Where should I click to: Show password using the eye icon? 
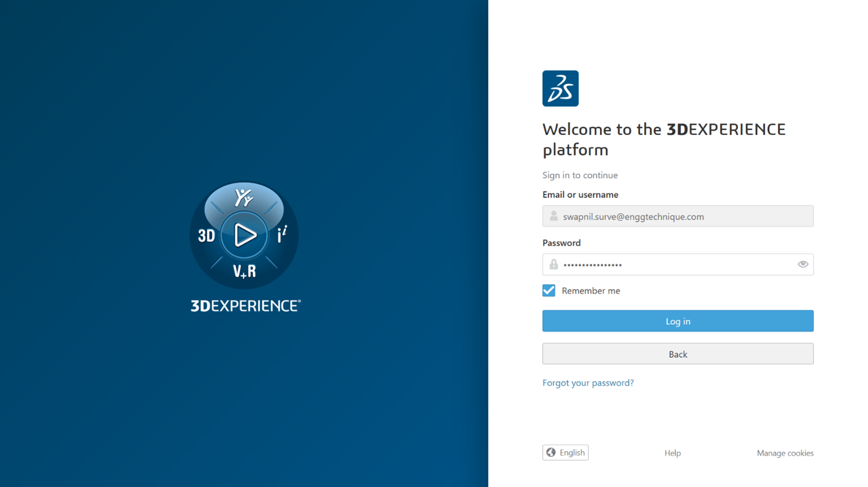click(x=802, y=265)
